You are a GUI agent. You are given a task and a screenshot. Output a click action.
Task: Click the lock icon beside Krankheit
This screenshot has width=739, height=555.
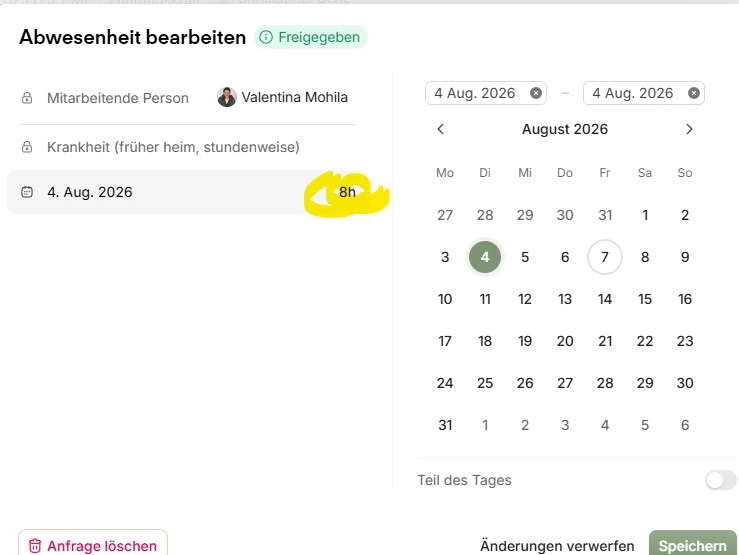(27, 147)
